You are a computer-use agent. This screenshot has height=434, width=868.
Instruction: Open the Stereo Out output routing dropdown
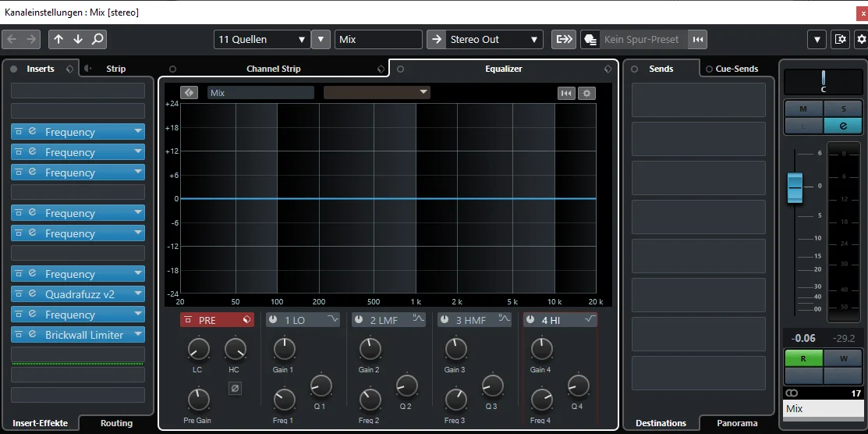[494, 39]
